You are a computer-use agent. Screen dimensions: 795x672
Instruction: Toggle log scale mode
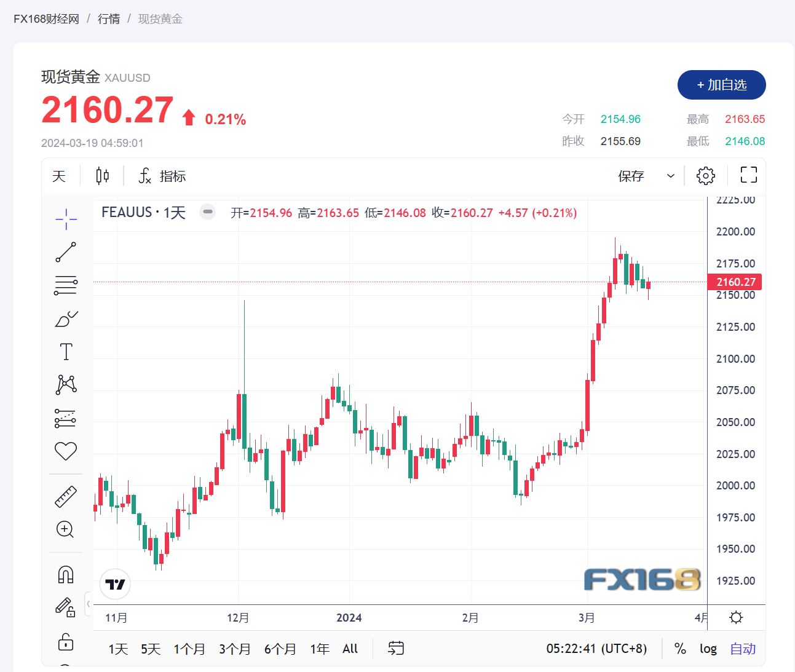click(708, 649)
